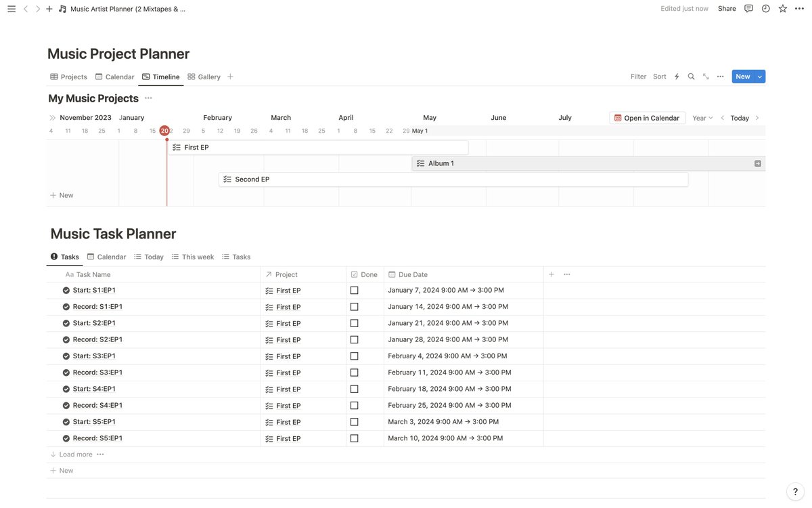Open the page comments icon
812x508 pixels.
coord(748,9)
